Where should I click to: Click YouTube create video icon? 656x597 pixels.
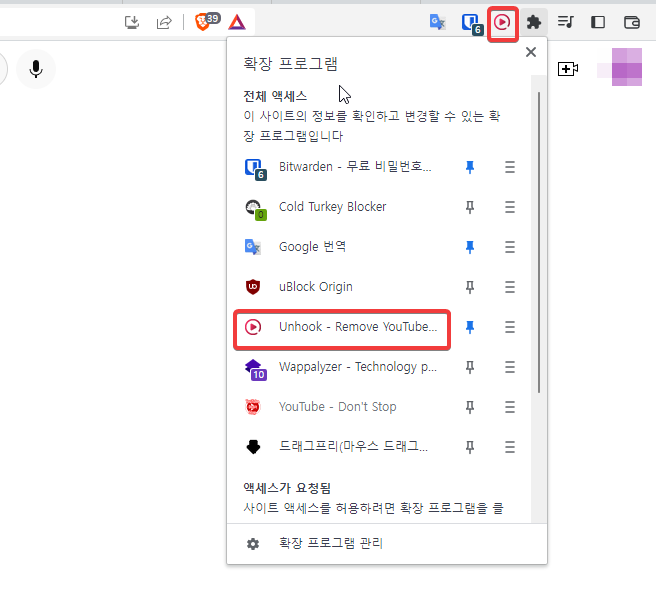(x=568, y=69)
